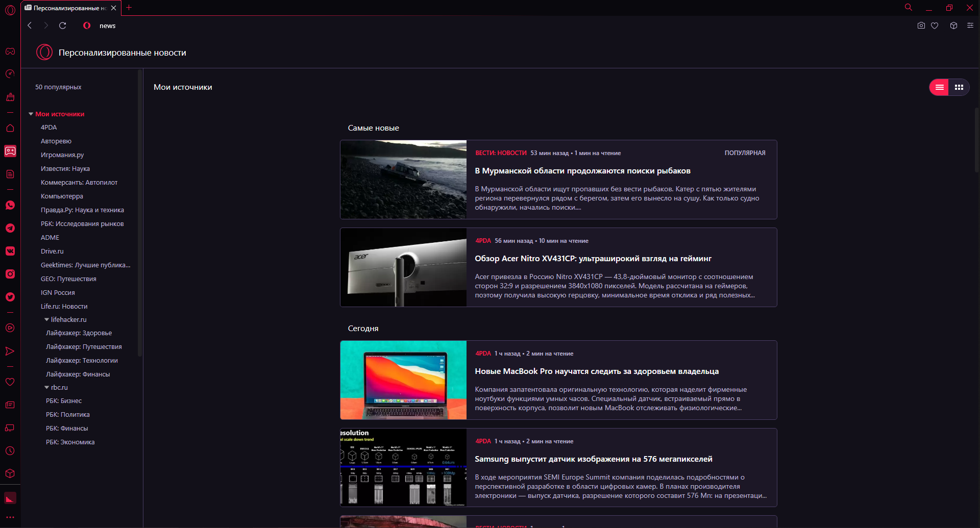Click the Acer monitor thumbnail
This screenshot has width=980, height=528.
coord(404,267)
